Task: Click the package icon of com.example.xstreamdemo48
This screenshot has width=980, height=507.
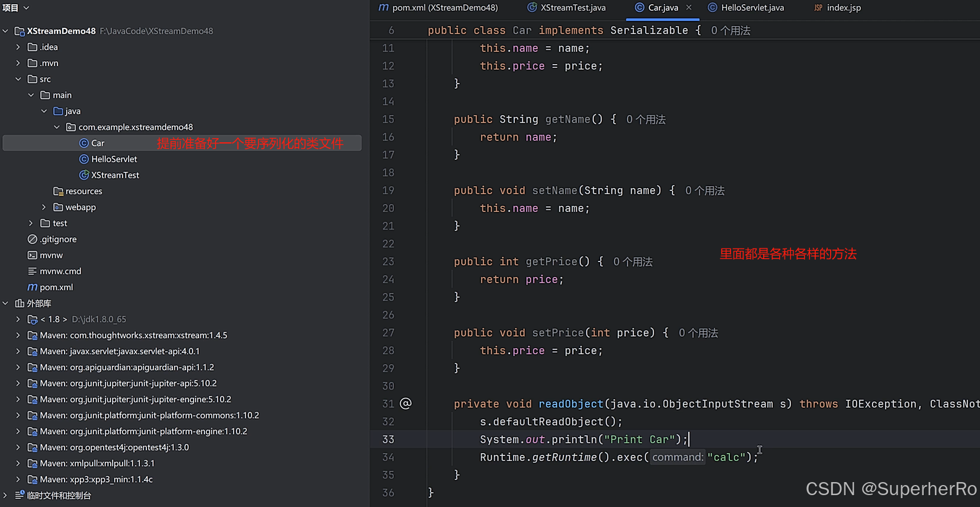Action: pos(71,127)
